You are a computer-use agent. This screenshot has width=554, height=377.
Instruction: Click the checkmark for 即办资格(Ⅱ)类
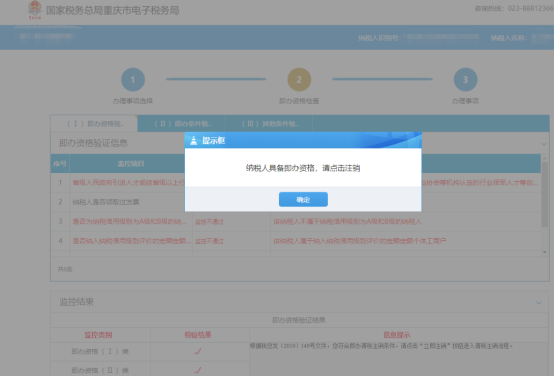coord(198,370)
